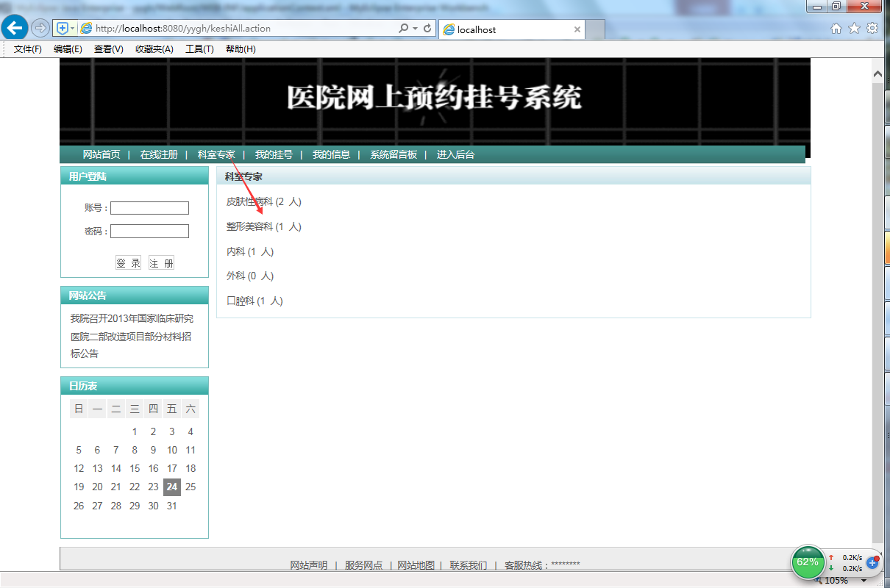Open the 查看(V) menu
Viewport: 890px width, 588px height.
point(109,49)
